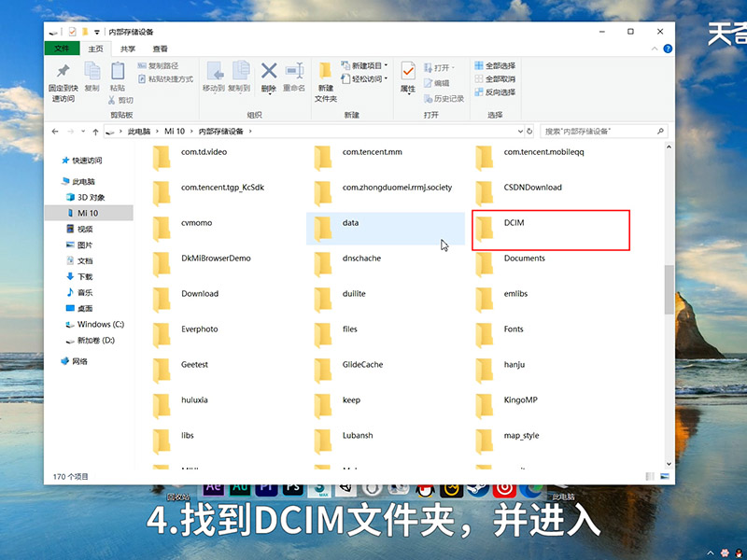Open address bar history dropdown

click(520, 132)
